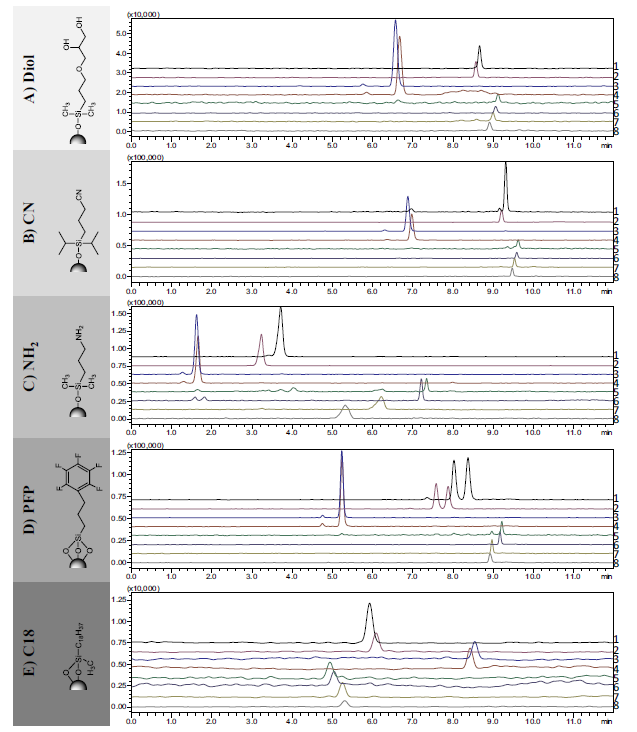Click the black peak near 3.7 min in NH2 plot
The image size is (637, 732).
click(x=280, y=312)
